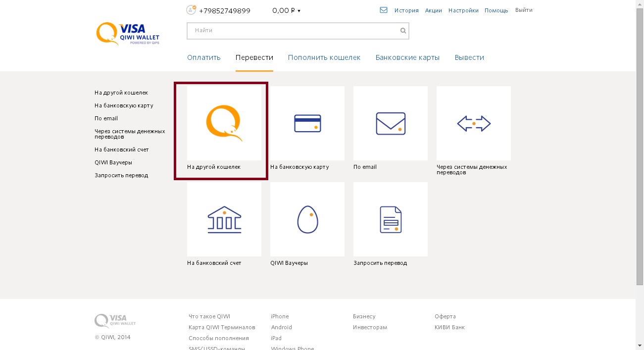Viewport: 644px width, 350px height.
Task: Focus the Найти search field
Action: pyautogui.click(x=298, y=31)
